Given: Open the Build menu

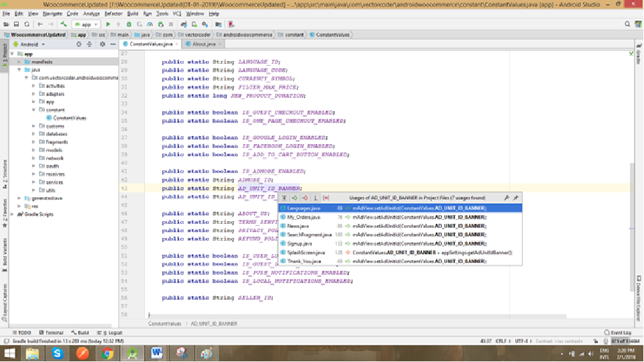Looking at the screenshot, I should (x=133, y=13).
